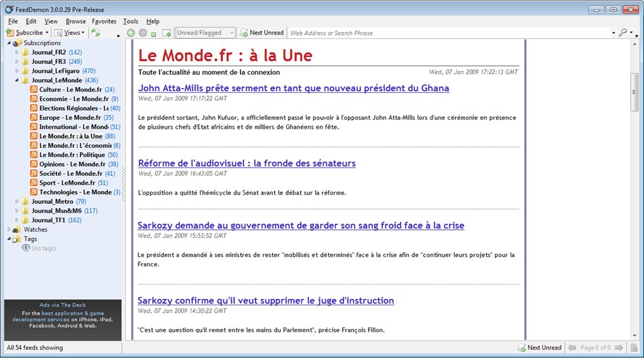Click the vertical scrollbar thumb
This screenshot has height=358, width=644.
pos(635,92)
